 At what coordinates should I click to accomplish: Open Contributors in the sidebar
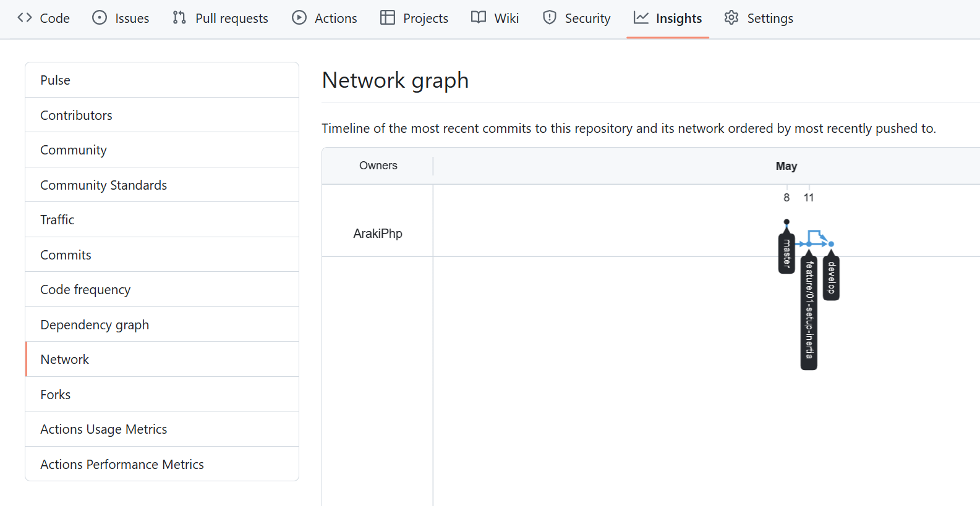coord(162,115)
